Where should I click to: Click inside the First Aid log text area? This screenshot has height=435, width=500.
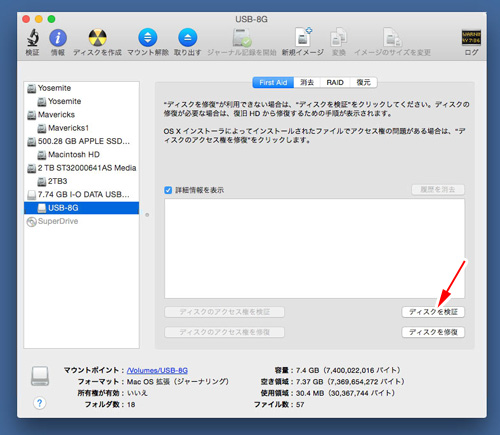(x=314, y=249)
